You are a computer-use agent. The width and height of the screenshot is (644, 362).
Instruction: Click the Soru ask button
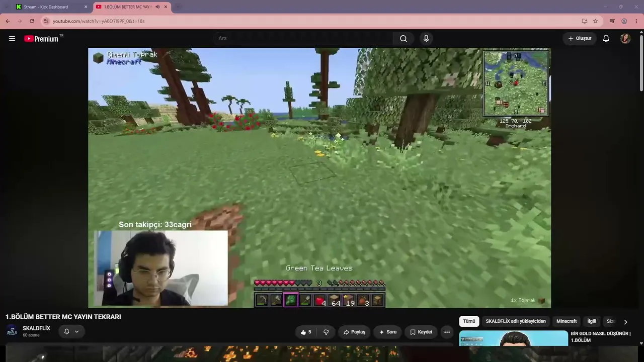[x=387, y=332]
